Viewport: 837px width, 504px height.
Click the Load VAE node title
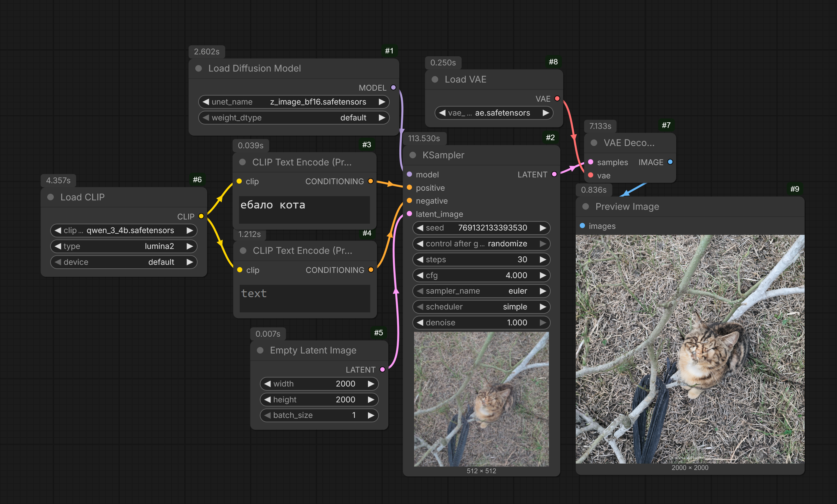pyautogui.click(x=465, y=79)
